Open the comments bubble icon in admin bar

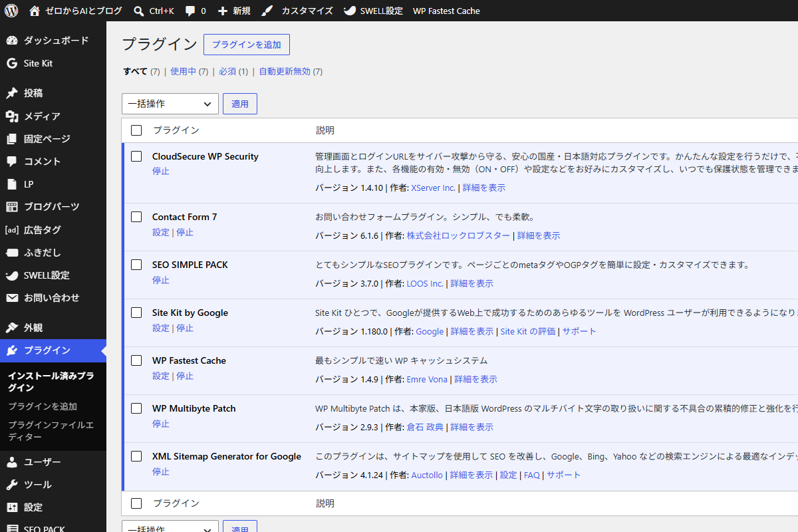point(190,11)
